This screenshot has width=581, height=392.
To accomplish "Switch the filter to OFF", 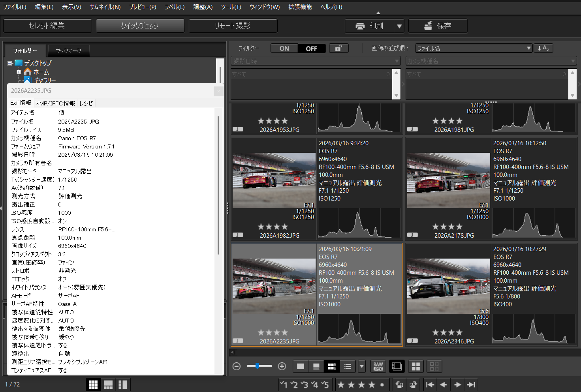I will 311,49.
